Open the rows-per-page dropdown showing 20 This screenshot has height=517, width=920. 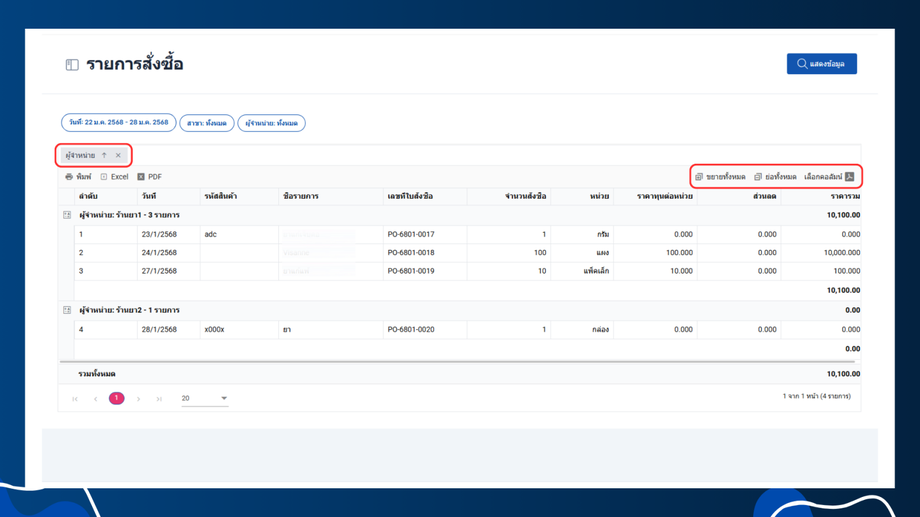(205, 398)
